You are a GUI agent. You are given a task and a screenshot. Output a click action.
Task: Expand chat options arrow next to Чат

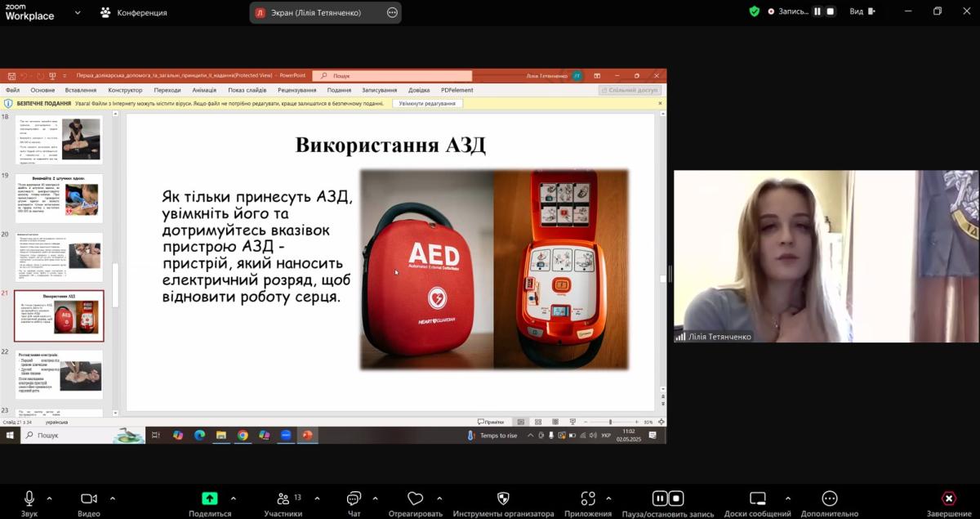click(376, 497)
